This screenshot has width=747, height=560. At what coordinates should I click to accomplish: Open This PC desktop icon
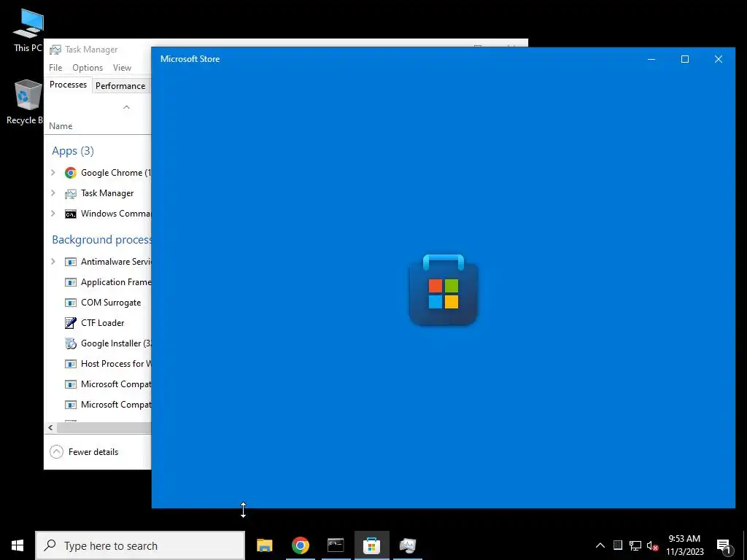[x=28, y=31]
